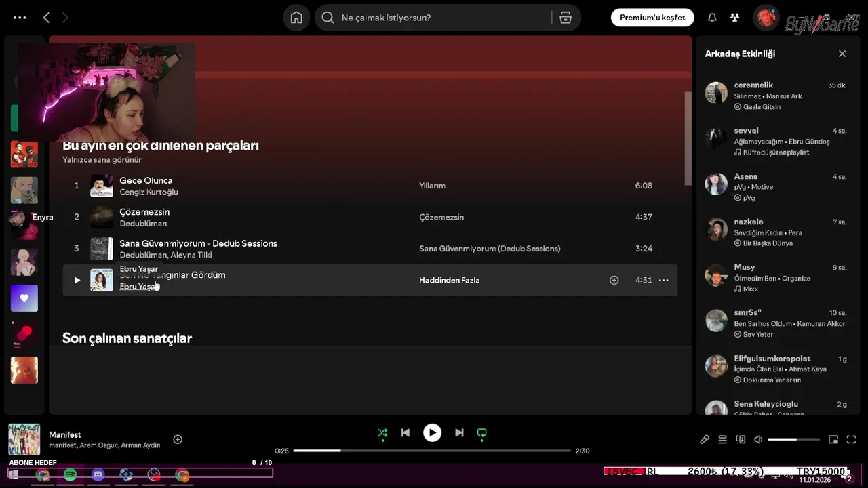Screen dimensions: 868x488
Task: Open connect to a device icon
Action: [741, 439]
